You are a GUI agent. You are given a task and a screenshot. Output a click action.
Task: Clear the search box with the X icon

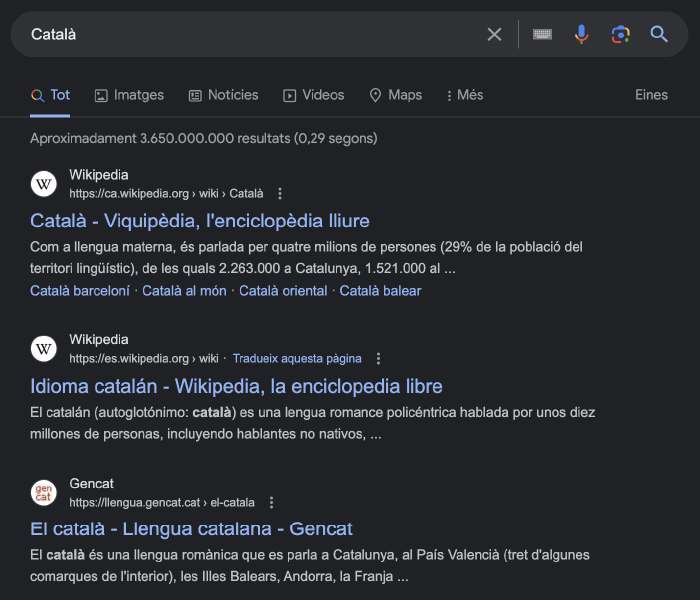point(494,34)
